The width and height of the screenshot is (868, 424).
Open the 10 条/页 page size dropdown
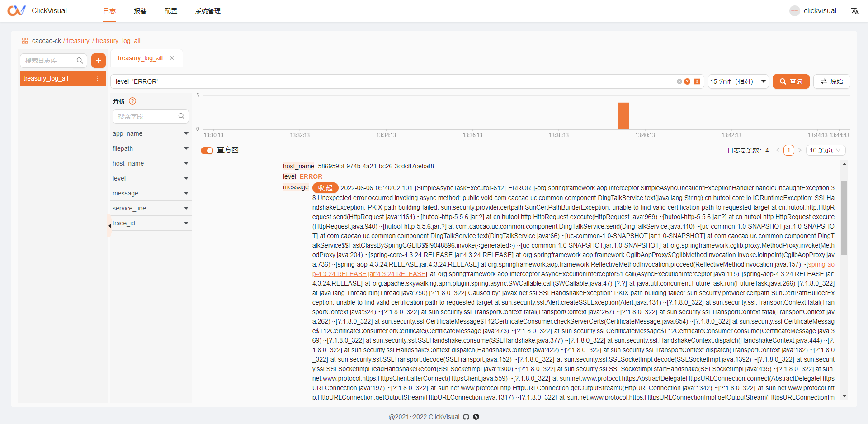tap(826, 150)
